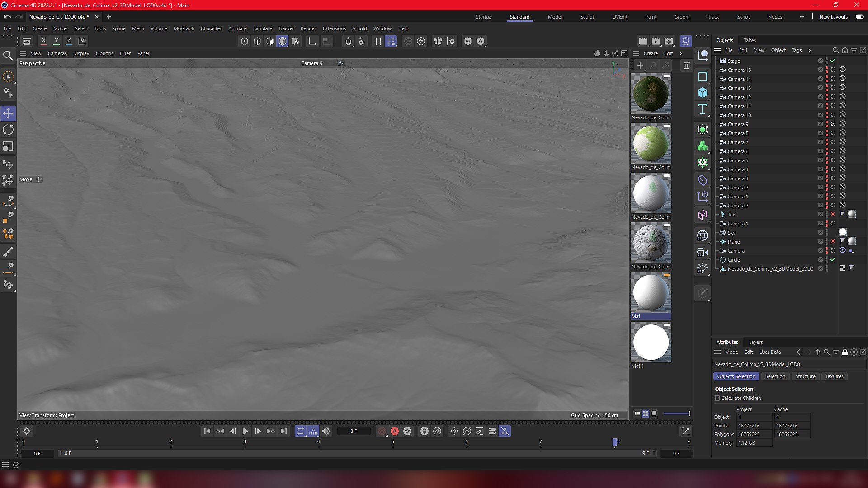
Task: Expand Material Manager more menus chevron
Action: (681, 53)
